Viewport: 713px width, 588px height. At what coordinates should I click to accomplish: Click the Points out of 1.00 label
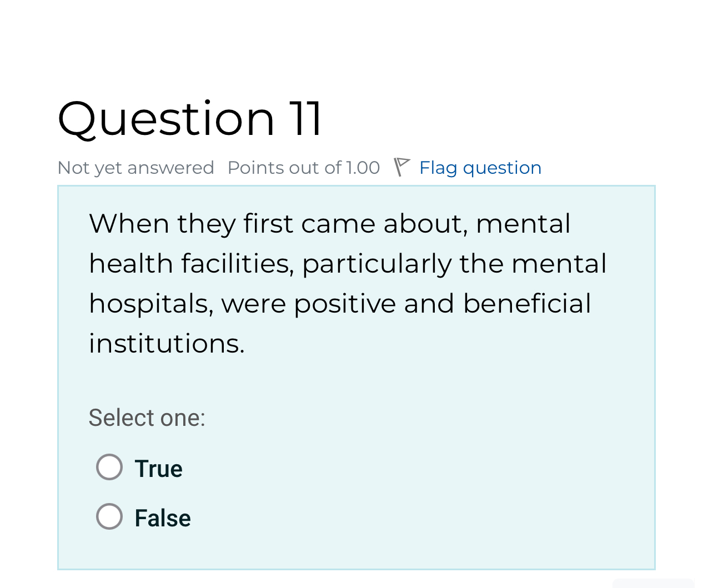click(303, 167)
